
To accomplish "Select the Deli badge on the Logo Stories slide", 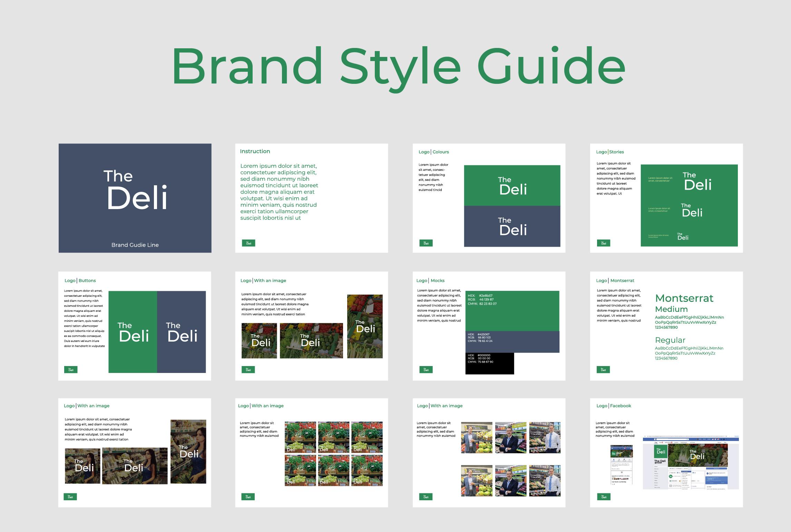I will (604, 243).
